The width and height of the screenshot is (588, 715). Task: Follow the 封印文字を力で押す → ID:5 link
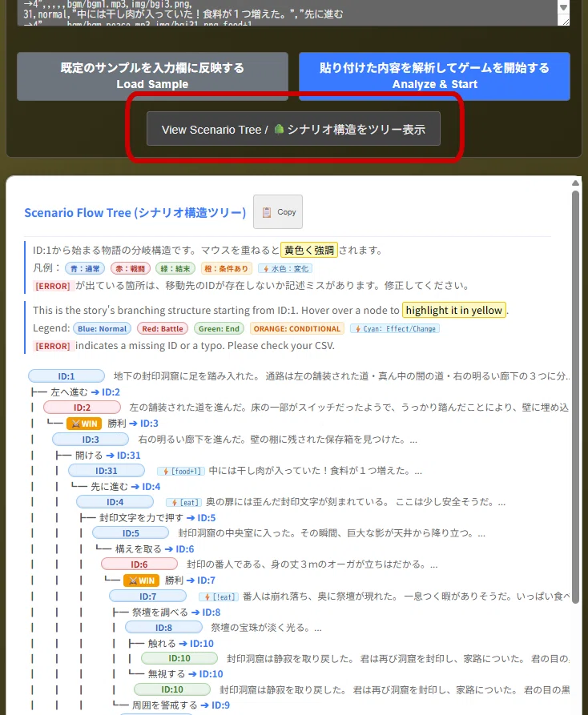tap(157, 518)
